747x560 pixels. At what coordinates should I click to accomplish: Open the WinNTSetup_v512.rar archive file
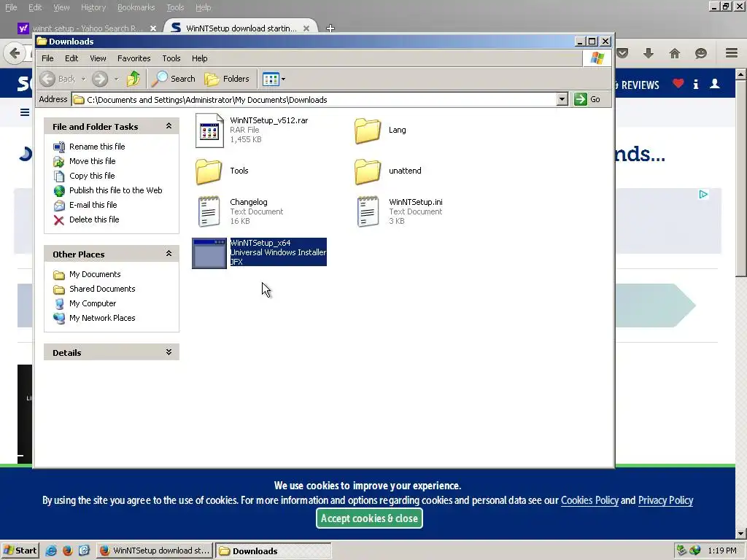209,130
